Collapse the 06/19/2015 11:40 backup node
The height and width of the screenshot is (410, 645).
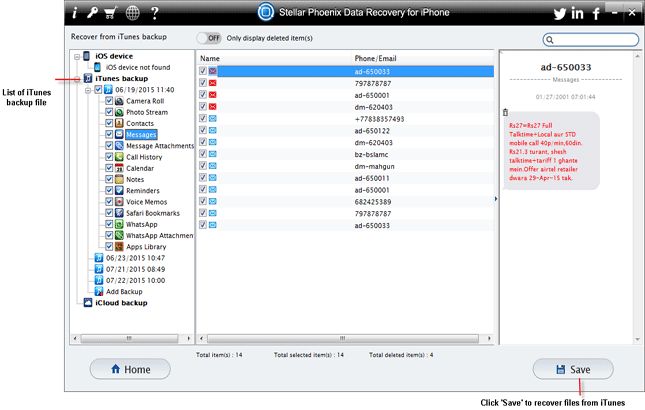(x=88, y=90)
